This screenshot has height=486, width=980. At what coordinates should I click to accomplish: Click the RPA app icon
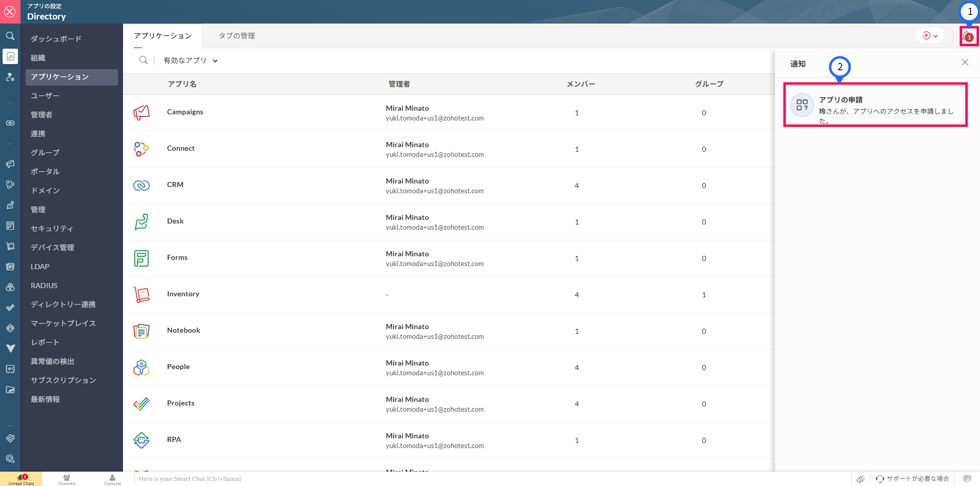pyautogui.click(x=141, y=440)
